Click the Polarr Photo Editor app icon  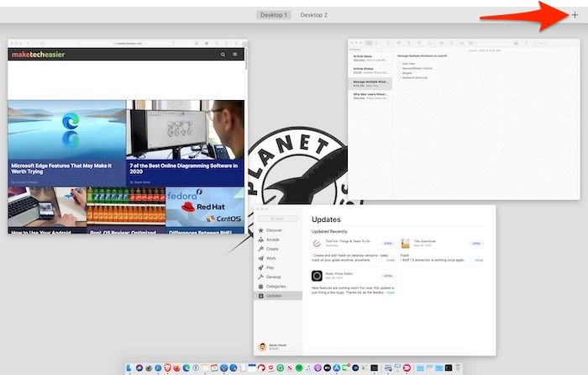click(x=317, y=276)
